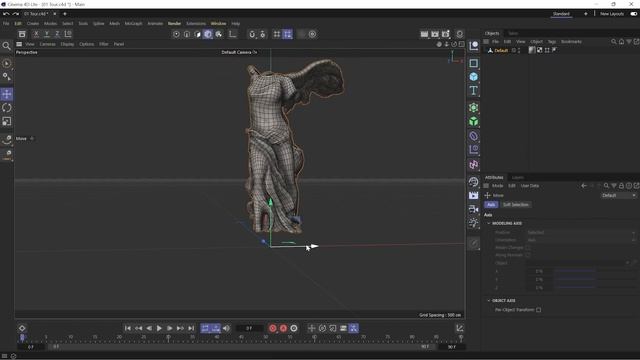The width and height of the screenshot is (640, 360).
Task: Go to the start of animation
Action: (128, 328)
